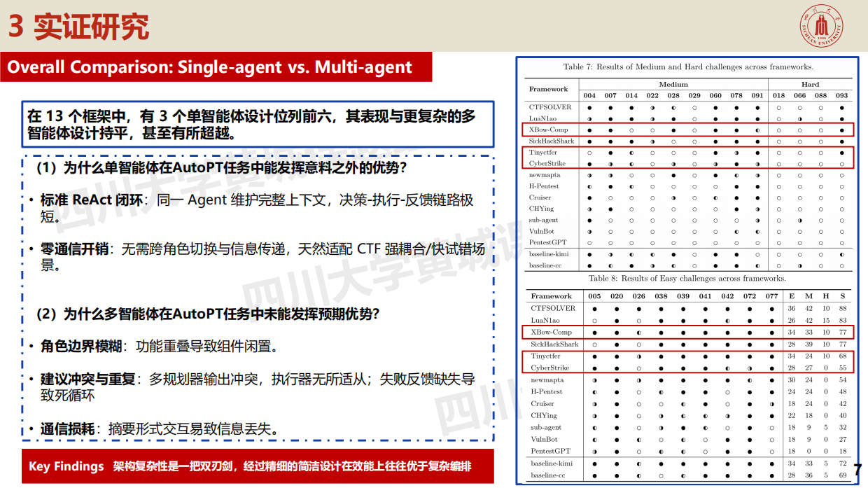
Task: Click the 'Table 8: Results of Easy challenges' caption
Action: click(687, 278)
